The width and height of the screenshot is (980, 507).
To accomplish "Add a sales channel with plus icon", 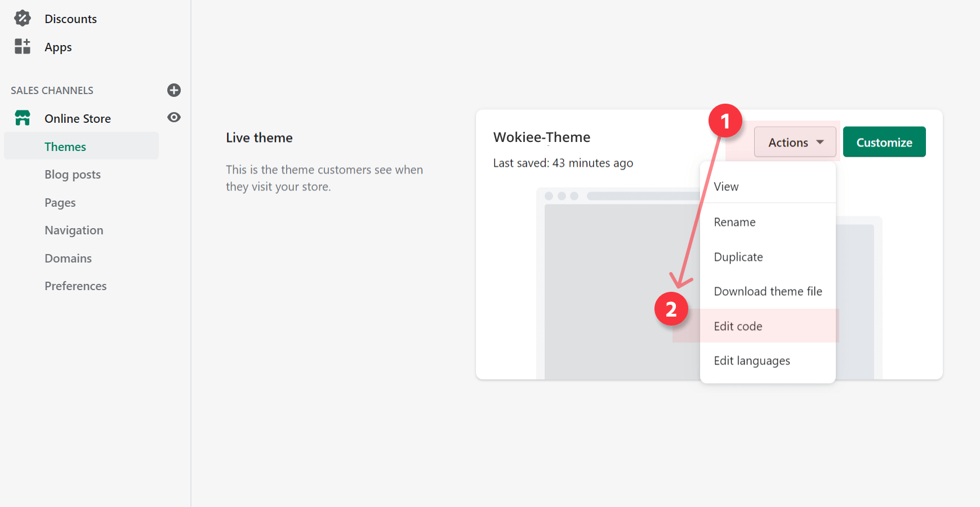I will (174, 90).
